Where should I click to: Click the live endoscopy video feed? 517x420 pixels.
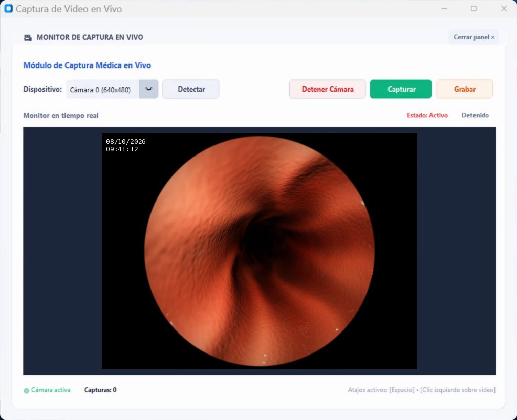[259, 251]
